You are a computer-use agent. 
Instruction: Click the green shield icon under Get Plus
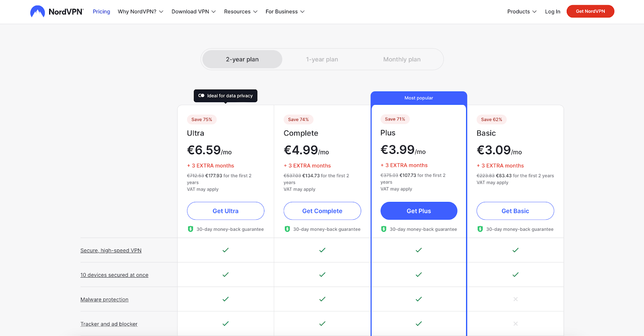384,229
